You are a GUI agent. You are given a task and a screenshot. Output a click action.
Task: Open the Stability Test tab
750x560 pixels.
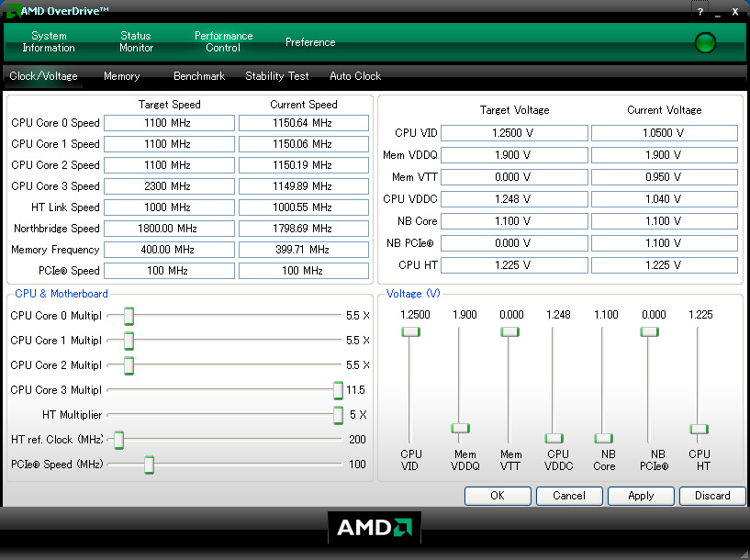pyautogui.click(x=277, y=76)
